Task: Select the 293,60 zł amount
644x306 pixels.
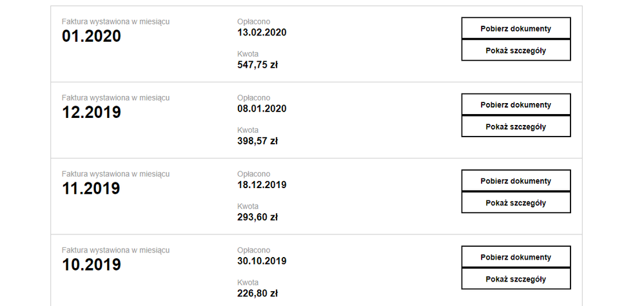Action: coord(257,217)
